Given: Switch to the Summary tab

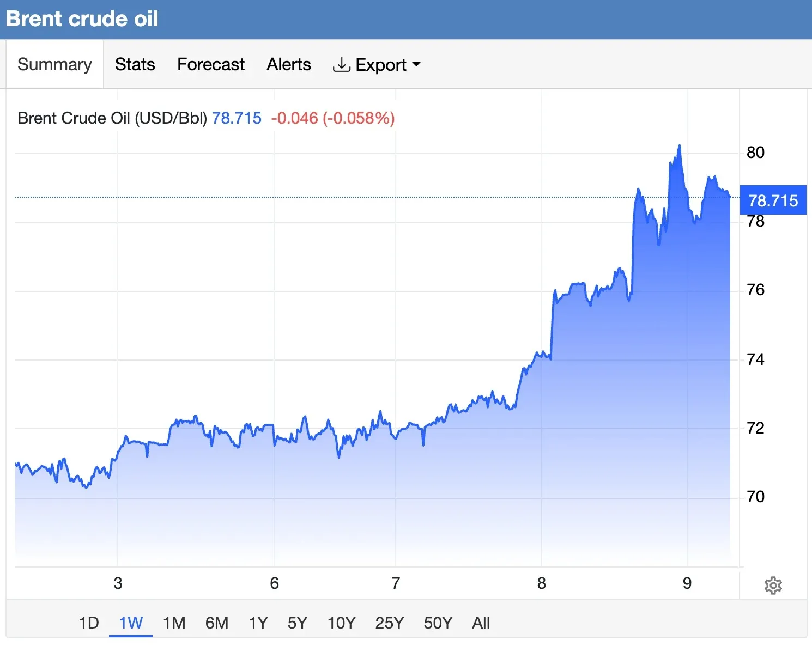Looking at the screenshot, I should tap(54, 64).
